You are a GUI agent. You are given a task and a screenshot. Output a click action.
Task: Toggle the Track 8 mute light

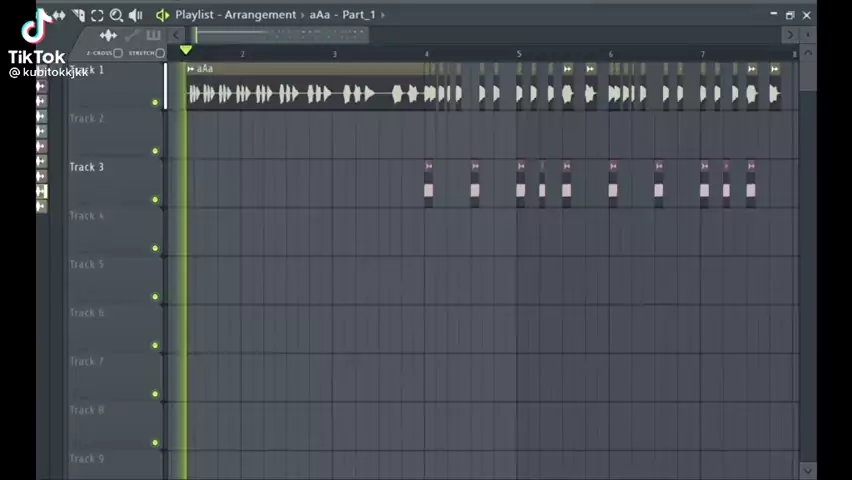tap(155, 442)
